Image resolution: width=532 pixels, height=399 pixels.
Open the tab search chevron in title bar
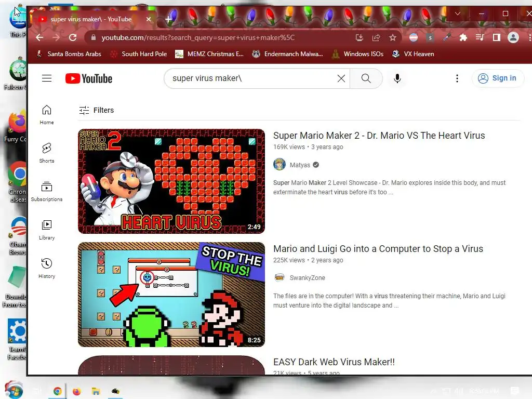click(x=457, y=14)
